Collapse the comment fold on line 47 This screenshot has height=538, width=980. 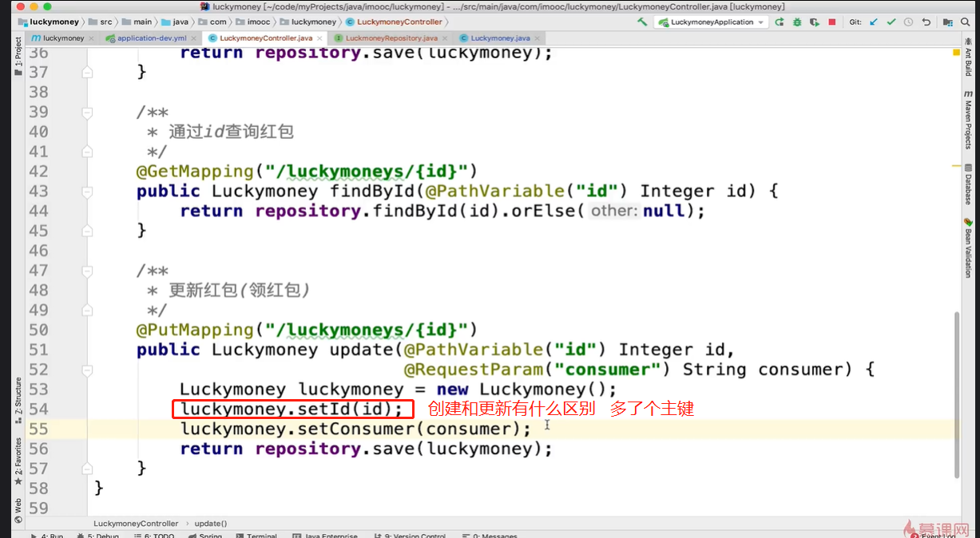[x=87, y=271]
